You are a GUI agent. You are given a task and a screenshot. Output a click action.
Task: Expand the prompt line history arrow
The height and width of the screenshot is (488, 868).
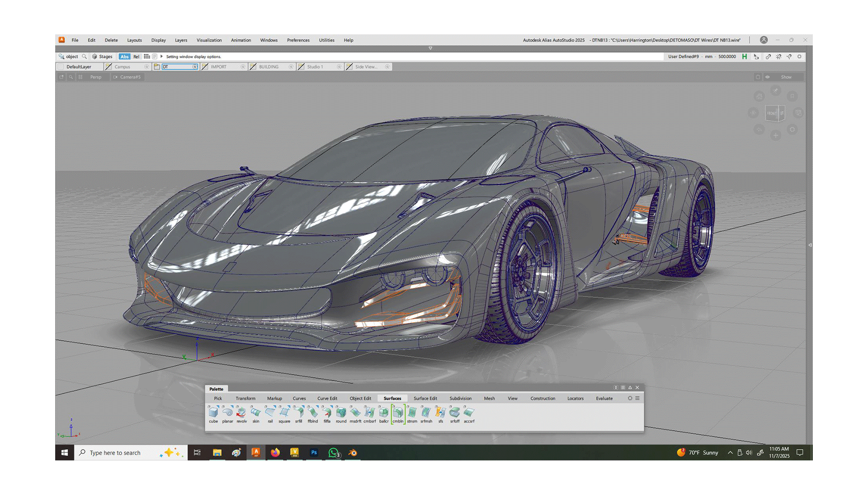tap(161, 56)
